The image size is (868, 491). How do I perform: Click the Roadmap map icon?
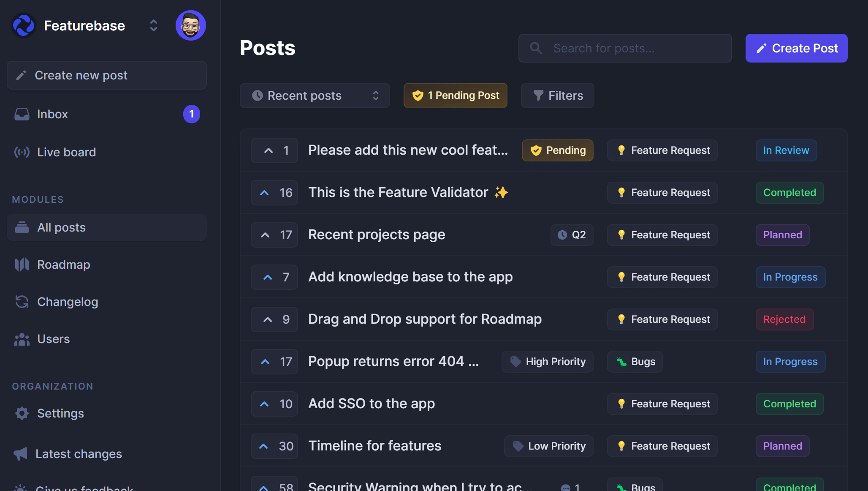[22, 265]
